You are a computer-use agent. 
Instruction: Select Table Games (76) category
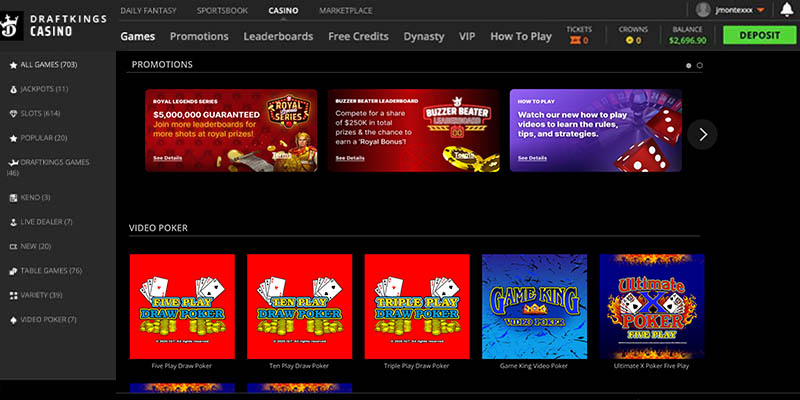click(51, 271)
